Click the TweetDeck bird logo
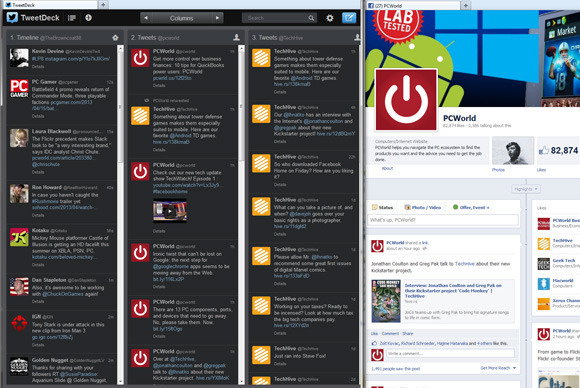 coord(12,17)
